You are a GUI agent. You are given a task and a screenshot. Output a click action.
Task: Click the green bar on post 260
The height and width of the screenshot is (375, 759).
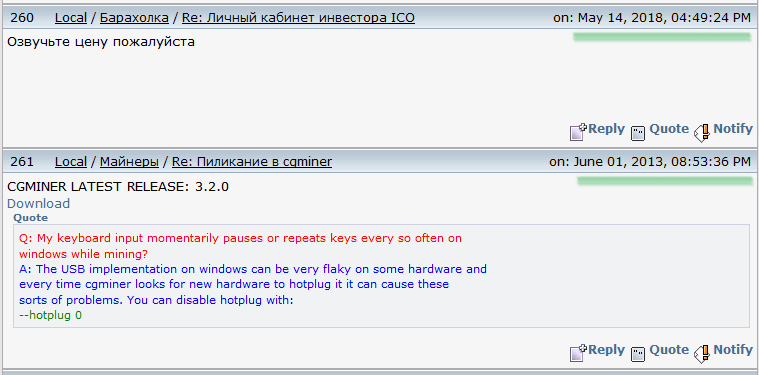662,37
